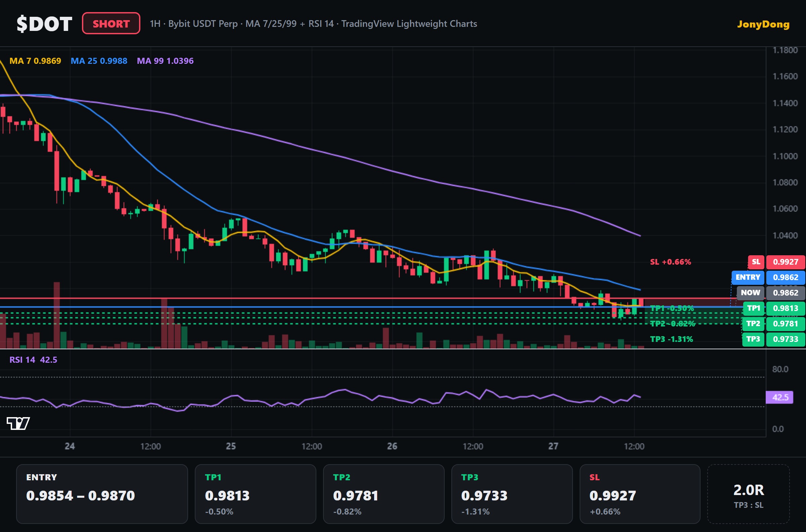Click the date label 25 on time axis
The image size is (806, 532).
[231, 446]
